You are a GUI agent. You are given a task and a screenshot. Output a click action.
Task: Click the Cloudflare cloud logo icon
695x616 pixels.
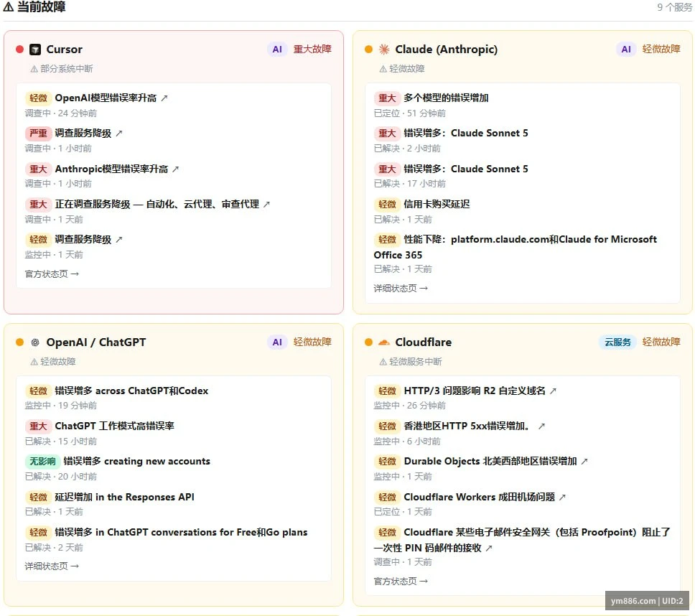[x=384, y=342]
